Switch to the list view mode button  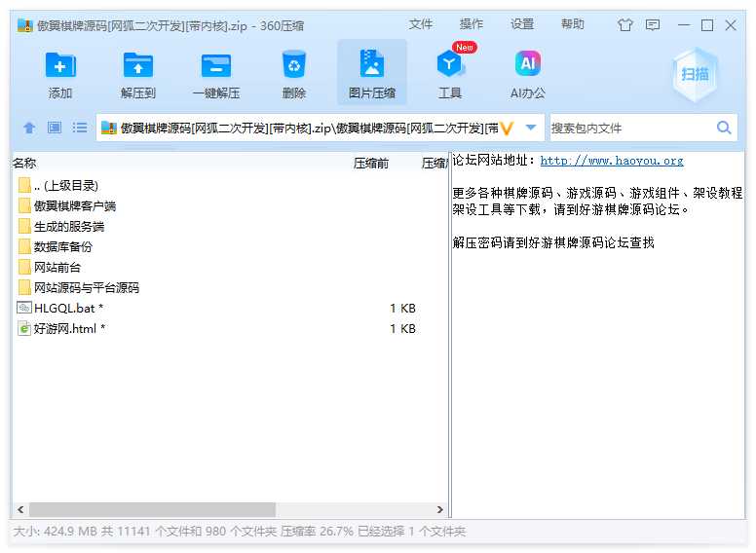coord(80,128)
